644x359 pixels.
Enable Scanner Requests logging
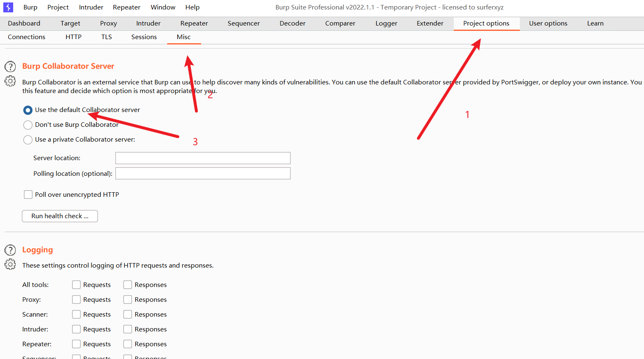[x=76, y=314]
